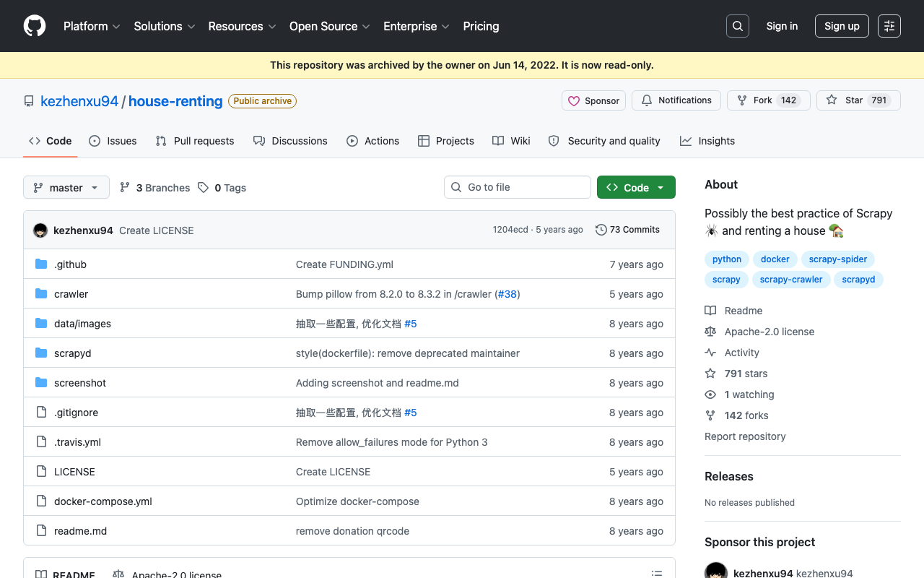This screenshot has width=924, height=578.
Task: Expand the Solutions menu
Action: click(165, 26)
